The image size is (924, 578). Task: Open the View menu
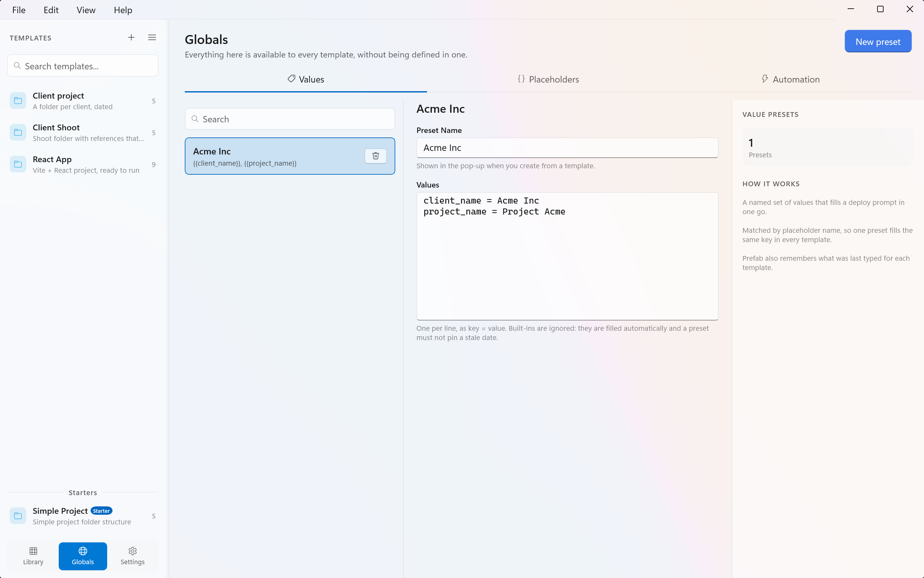pyautogui.click(x=86, y=10)
